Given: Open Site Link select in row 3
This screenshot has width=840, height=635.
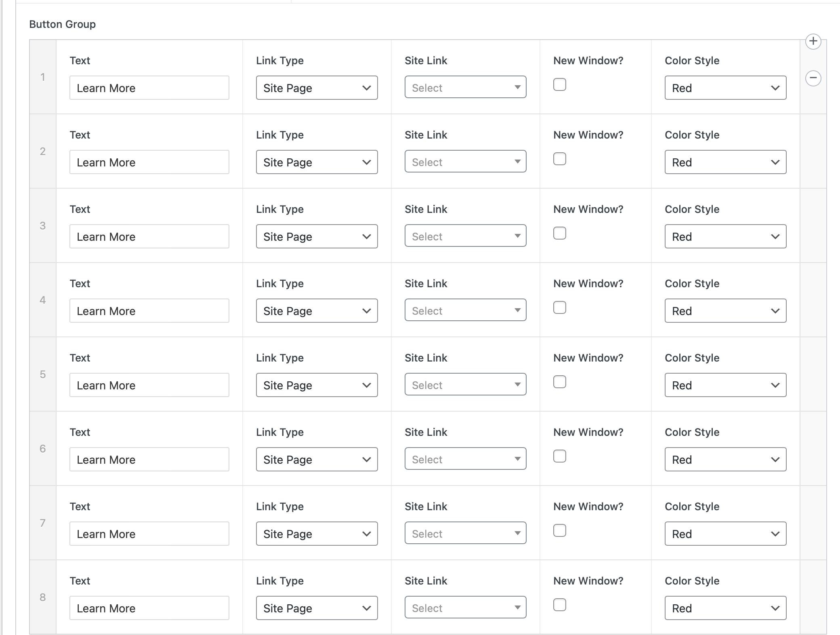Looking at the screenshot, I should tap(465, 235).
